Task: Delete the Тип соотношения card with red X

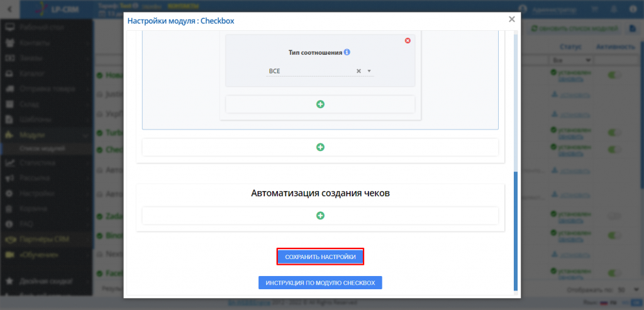Action: click(408, 41)
